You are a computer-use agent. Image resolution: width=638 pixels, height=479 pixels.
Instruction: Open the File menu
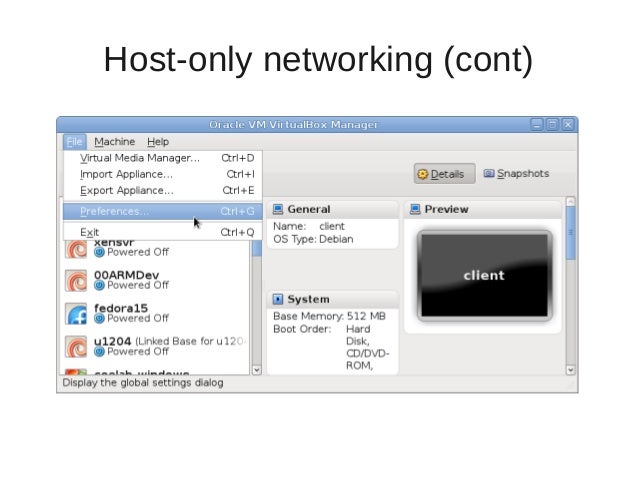(74, 142)
